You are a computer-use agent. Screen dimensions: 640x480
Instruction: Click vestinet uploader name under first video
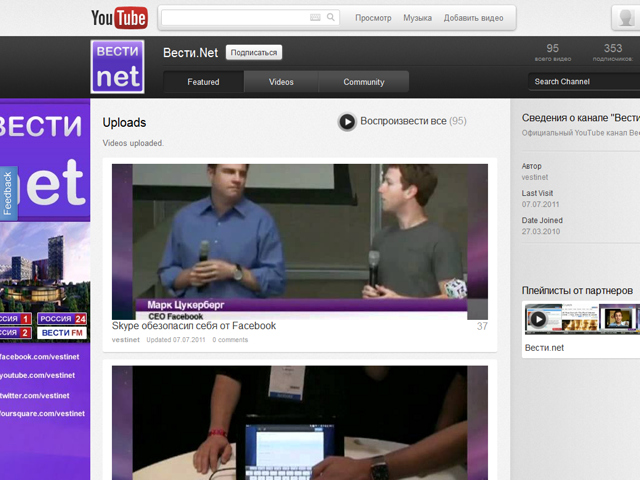[x=126, y=340]
